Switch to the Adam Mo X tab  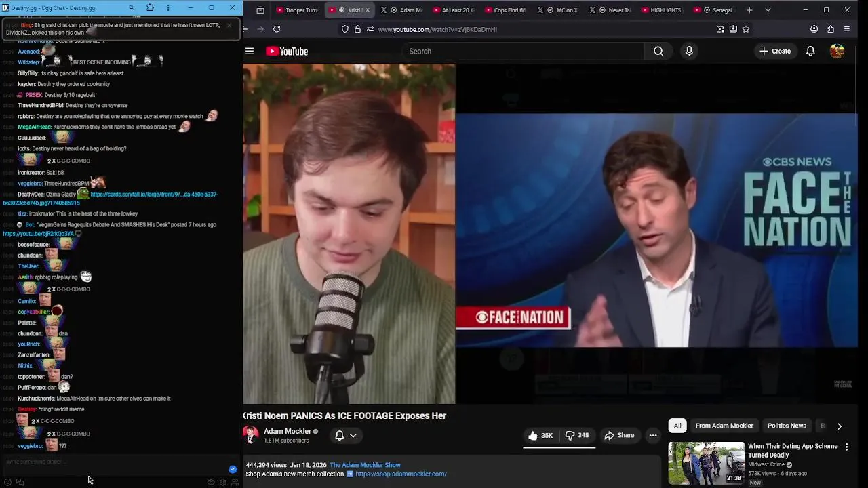[x=402, y=10]
